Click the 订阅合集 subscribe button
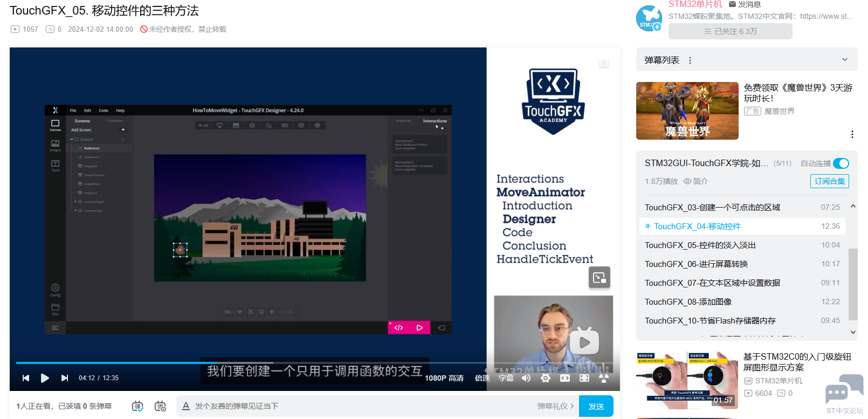This screenshot has height=419, width=868. [x=829, y=181]
